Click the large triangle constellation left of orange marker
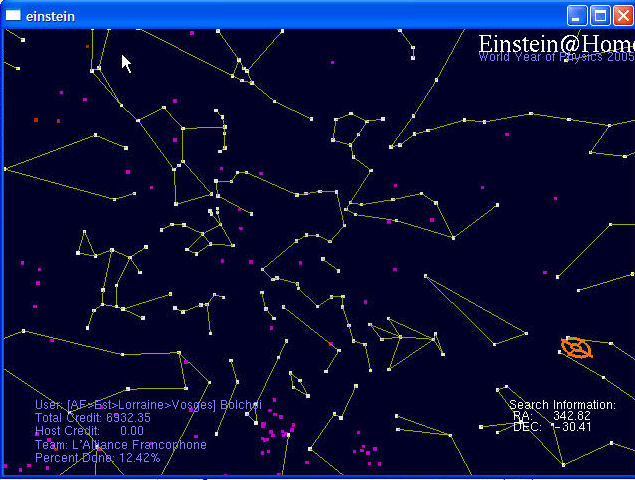Viewport: 635px width, 480px height. tap(472, 315)
